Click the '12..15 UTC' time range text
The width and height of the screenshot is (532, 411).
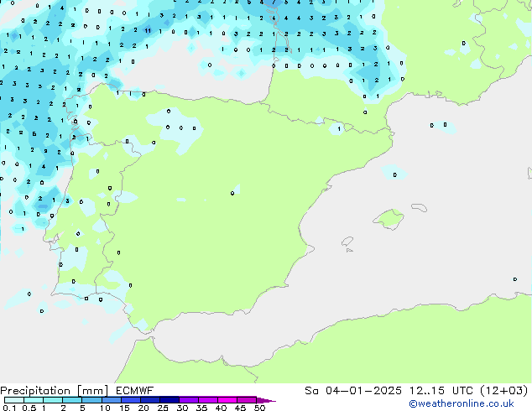441,391
